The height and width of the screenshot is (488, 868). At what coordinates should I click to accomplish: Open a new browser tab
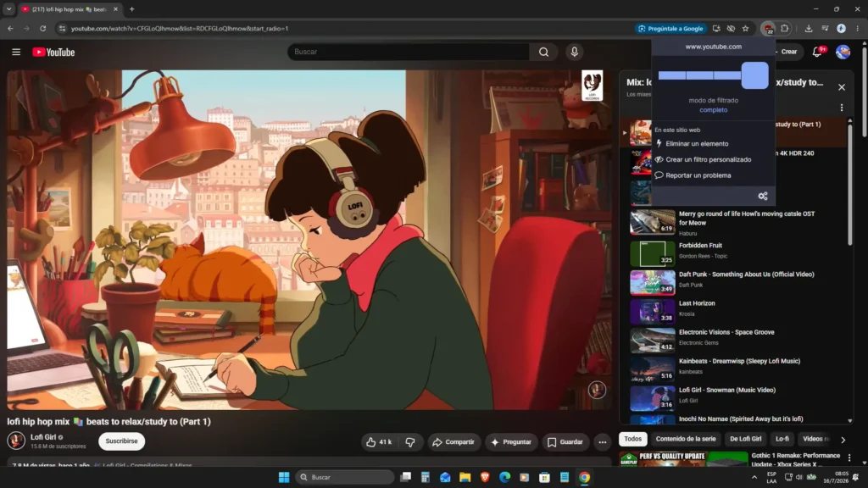pos(131,8)
